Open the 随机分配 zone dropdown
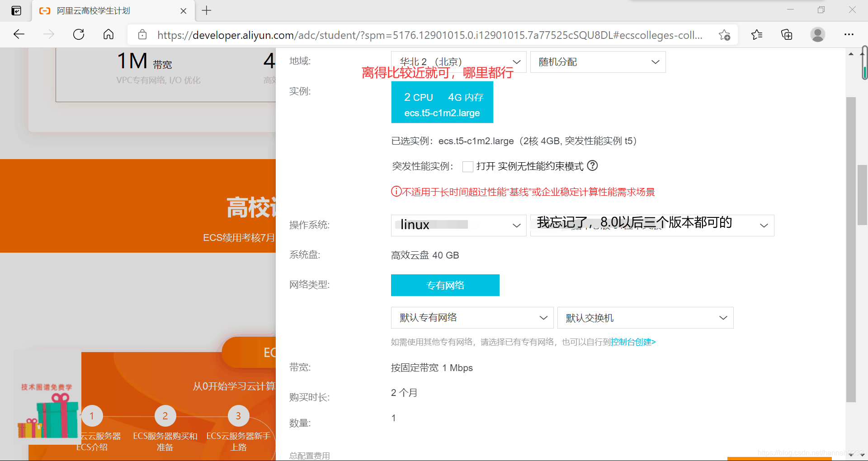The image size is (868, 461). click(x=598, y=62)
